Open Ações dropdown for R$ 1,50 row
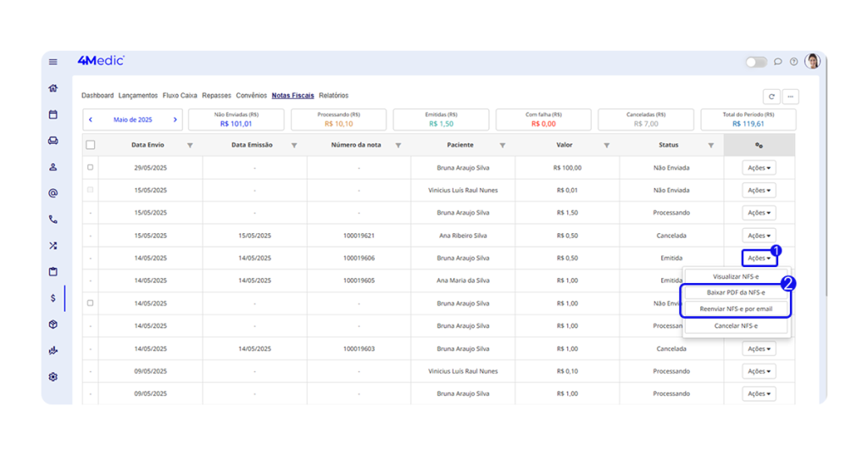 [x=759, y=213]
